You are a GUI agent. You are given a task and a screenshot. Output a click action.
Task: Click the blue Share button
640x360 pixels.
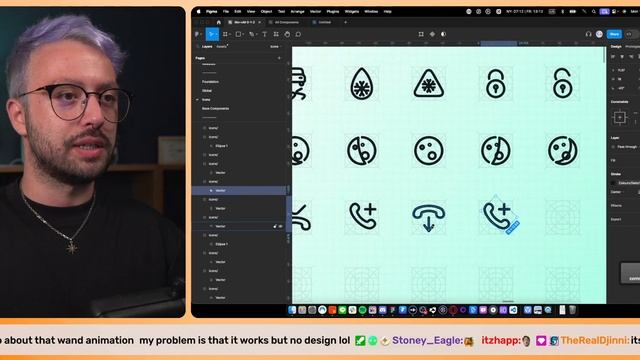click(x=614, y=34)
